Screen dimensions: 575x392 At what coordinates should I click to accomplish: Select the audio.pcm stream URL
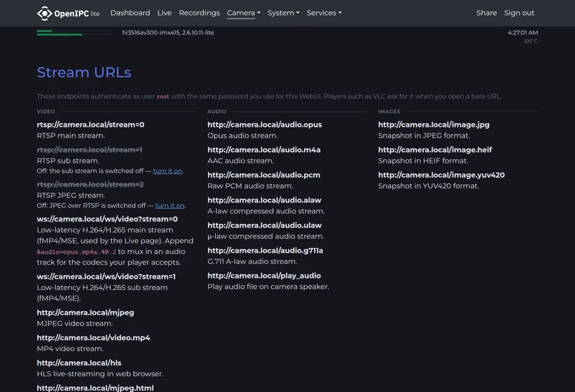264,175
